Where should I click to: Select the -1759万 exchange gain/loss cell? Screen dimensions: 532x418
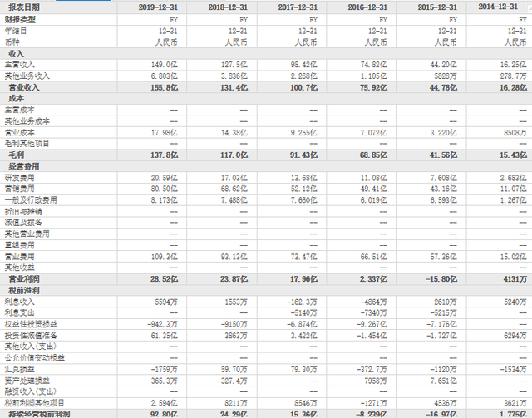click(x=165, y=369)
